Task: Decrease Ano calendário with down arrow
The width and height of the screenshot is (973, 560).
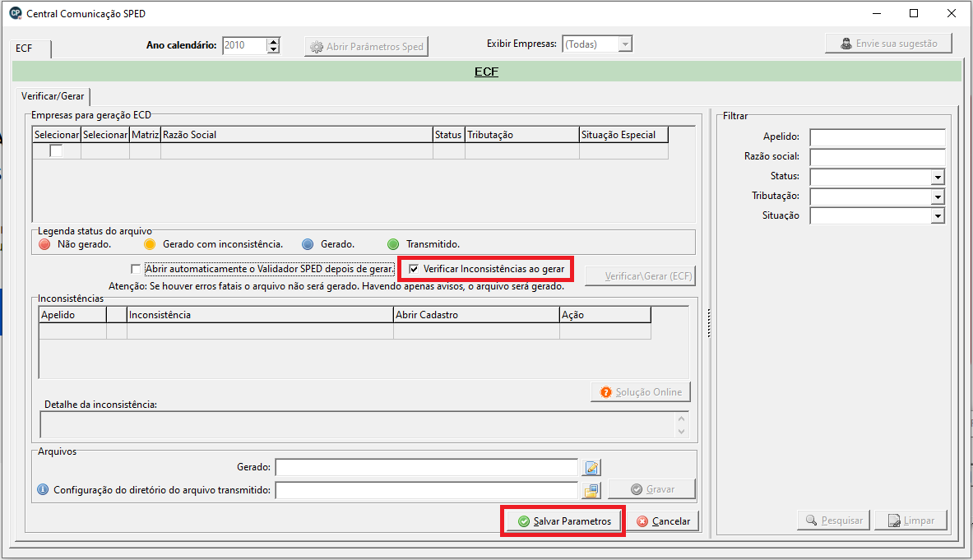Action: [x=273, y=49]
